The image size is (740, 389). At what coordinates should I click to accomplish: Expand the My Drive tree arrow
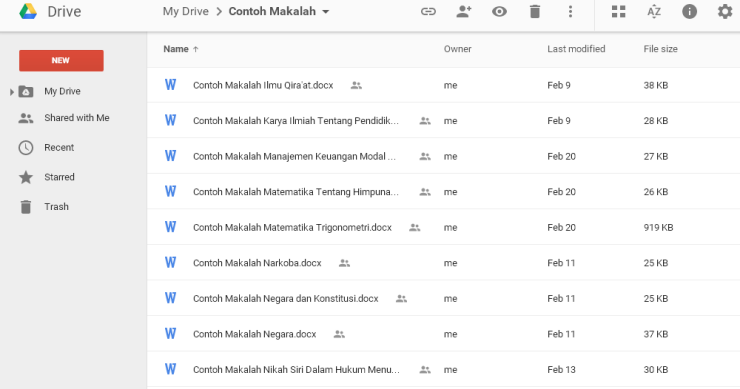click(x=12, y=92)
